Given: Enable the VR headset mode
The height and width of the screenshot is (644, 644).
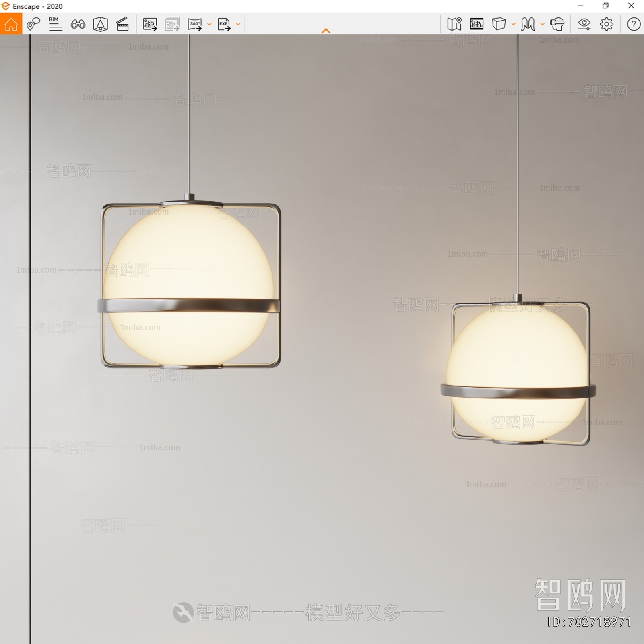Looking at the screenshot, I should click(557, 24).
